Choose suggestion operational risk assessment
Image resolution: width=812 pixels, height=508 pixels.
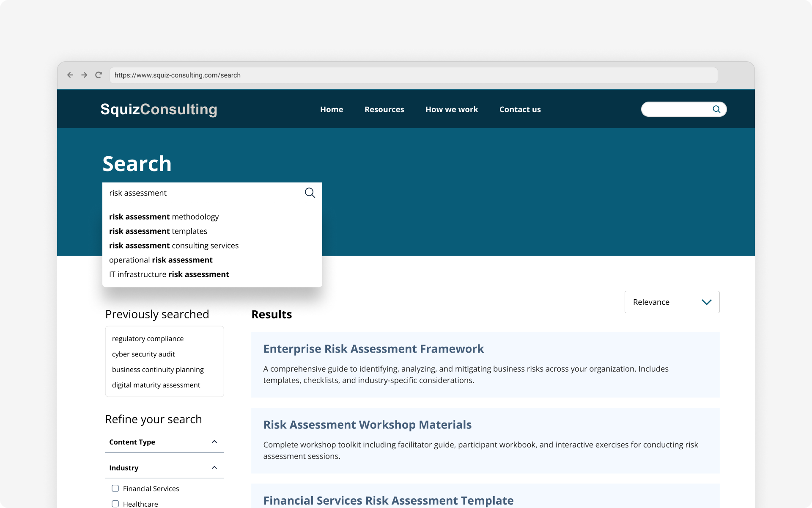coord(161,260)
